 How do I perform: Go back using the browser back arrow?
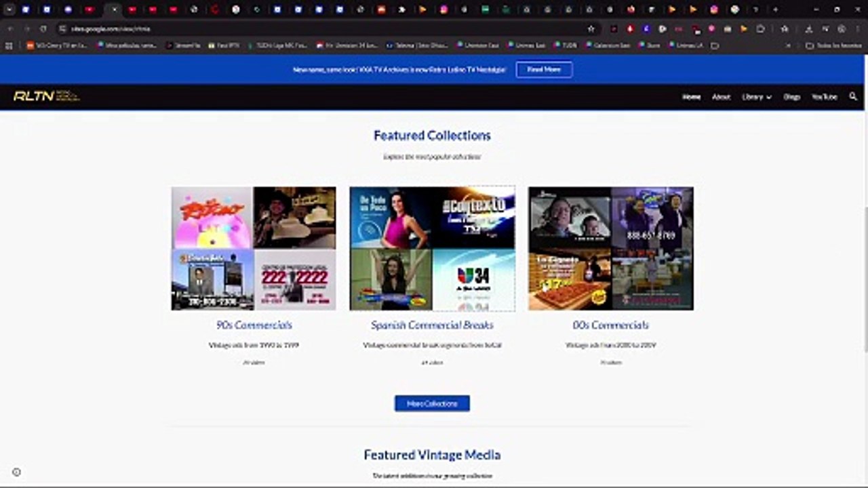point(10,29)
